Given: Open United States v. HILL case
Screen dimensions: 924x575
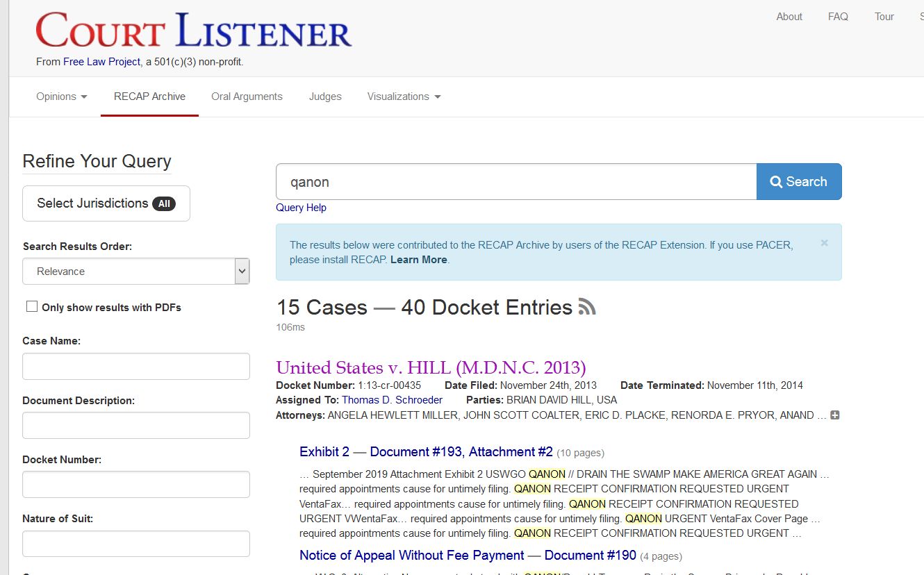Looking at the screenshot, I should coord(431,367).
